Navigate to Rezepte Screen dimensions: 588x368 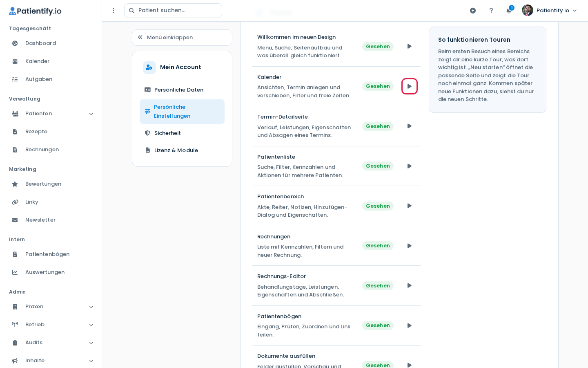(x=51, y=132)
